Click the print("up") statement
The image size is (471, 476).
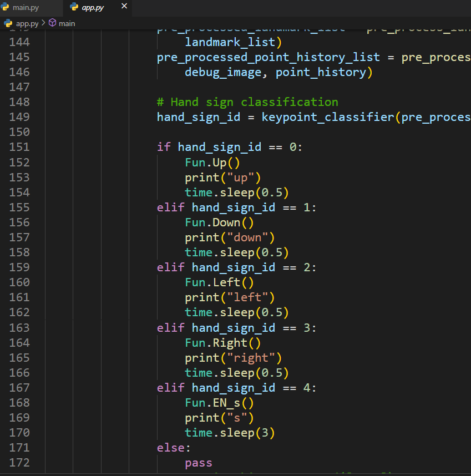pos(223,178)
